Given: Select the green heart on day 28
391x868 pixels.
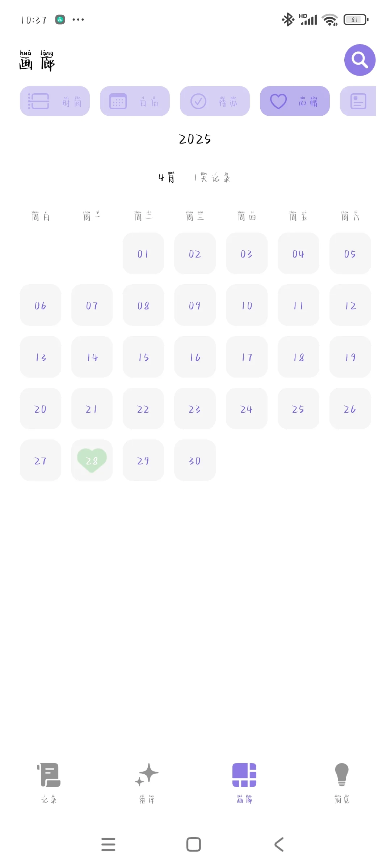Looking at the screenshot, I should pyautogui.click(x=92, y=460).
